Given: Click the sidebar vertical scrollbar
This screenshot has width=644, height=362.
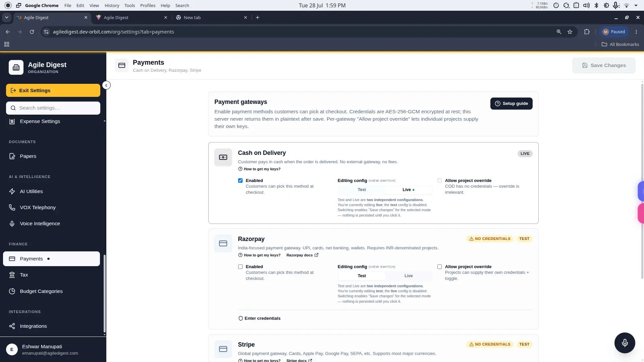Looking at the screenshot, I should point(104,293).
